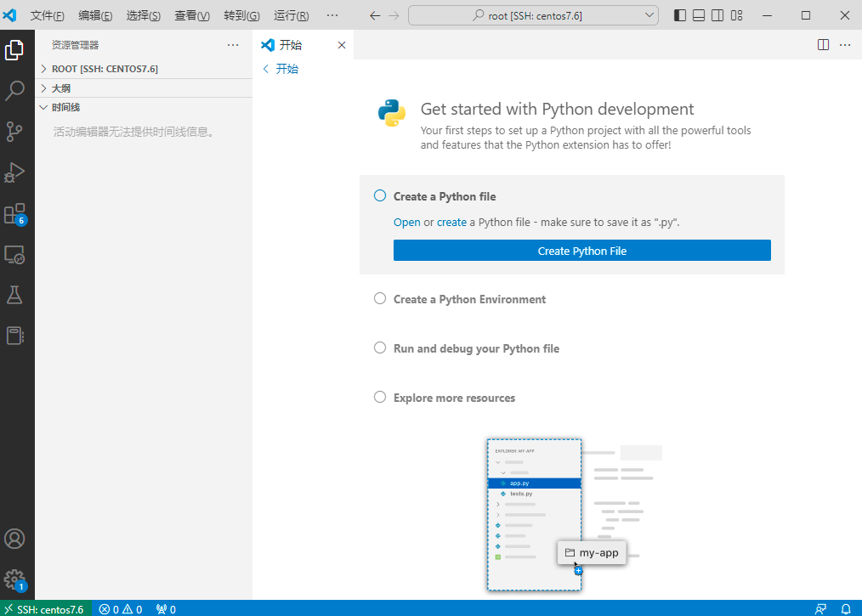Follow the Open link
The image size is (862, 616).
click(407, 222)
